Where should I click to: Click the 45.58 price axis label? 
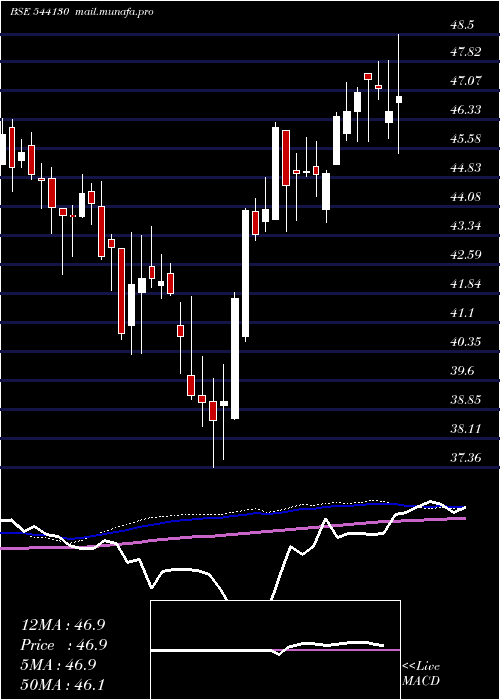465,139
